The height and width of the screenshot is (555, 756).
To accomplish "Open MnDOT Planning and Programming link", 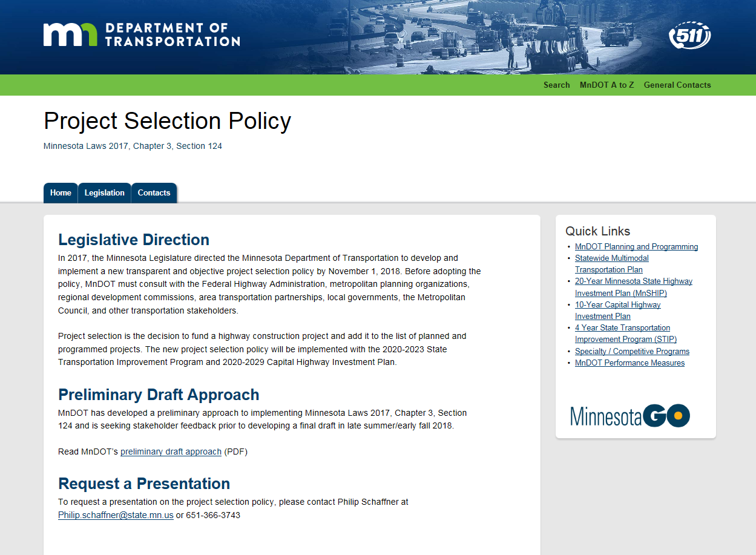I will (636, 247).
